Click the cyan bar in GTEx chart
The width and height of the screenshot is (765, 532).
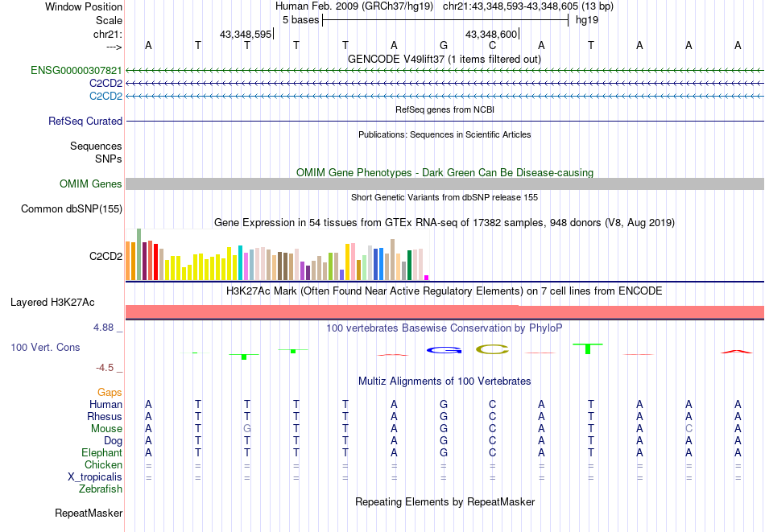coord(241,263)
